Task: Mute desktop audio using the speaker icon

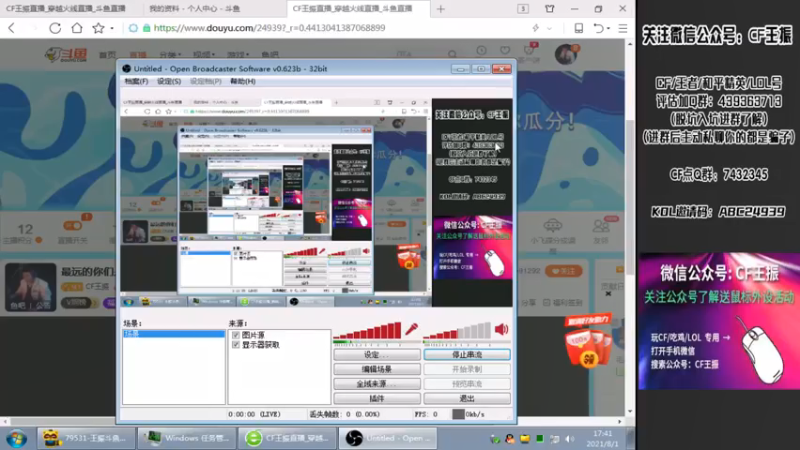Action: tap(502, 329)
